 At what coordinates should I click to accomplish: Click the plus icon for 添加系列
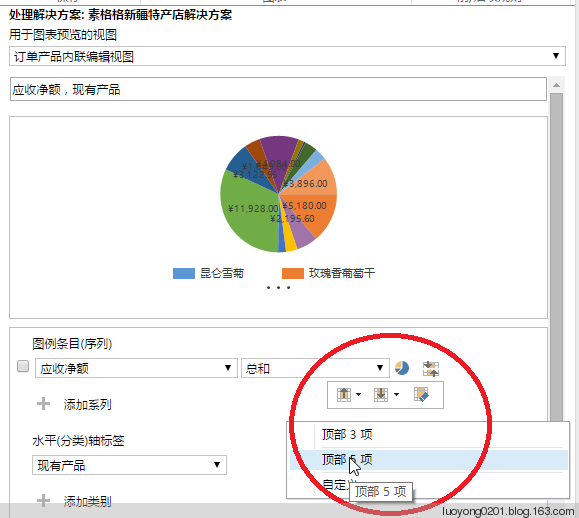(44, 404)
